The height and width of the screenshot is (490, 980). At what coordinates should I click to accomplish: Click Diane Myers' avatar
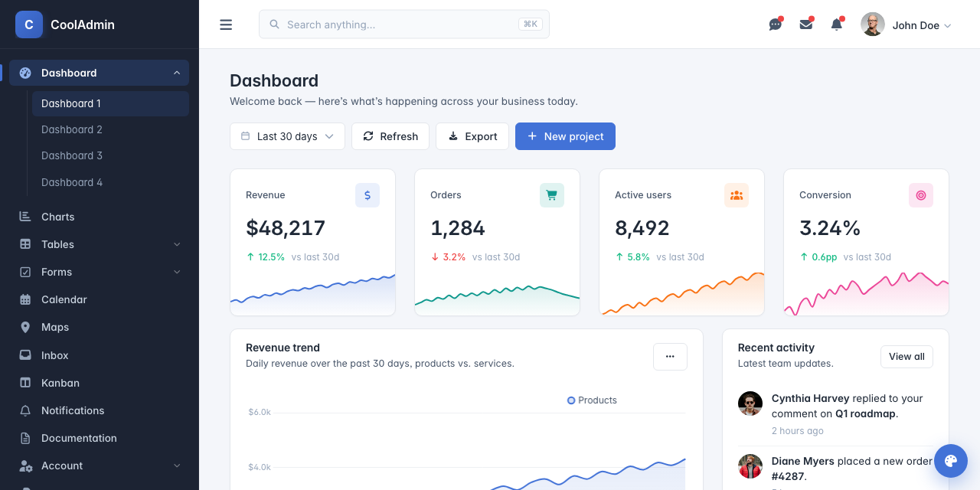[750, 466]
